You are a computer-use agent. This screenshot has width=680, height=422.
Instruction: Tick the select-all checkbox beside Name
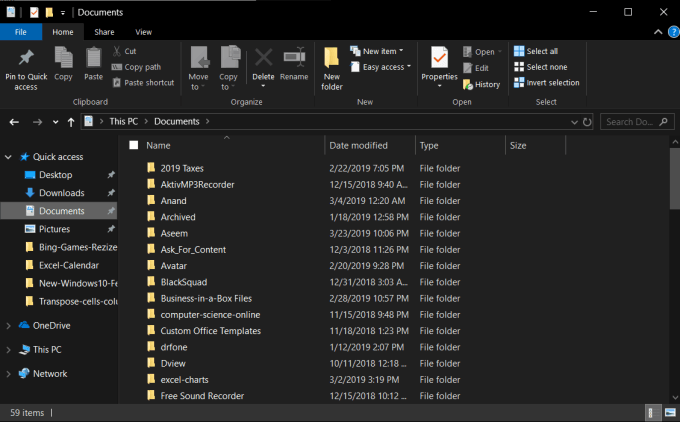[x=134, y=145]
